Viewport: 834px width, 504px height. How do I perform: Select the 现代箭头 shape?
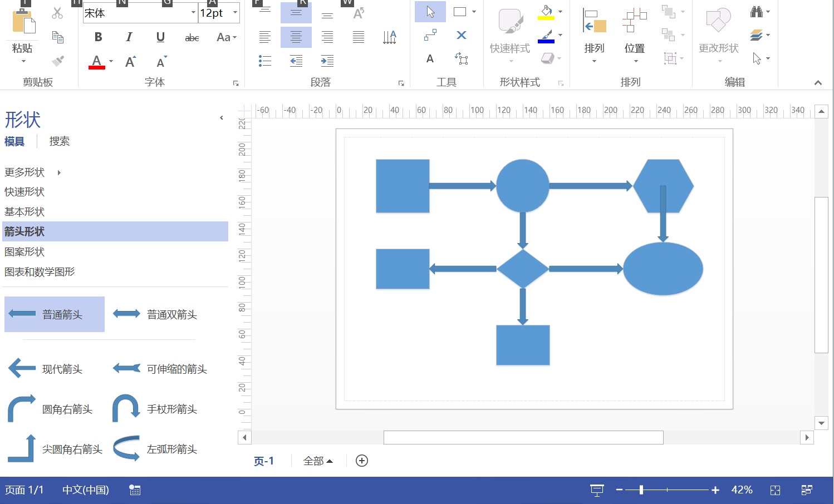click(x=46, y=369)
